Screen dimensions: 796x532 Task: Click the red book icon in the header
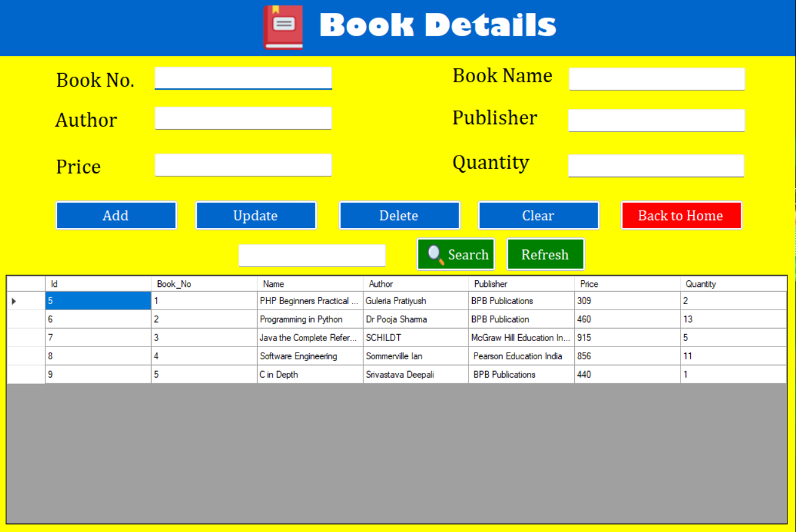283,26
